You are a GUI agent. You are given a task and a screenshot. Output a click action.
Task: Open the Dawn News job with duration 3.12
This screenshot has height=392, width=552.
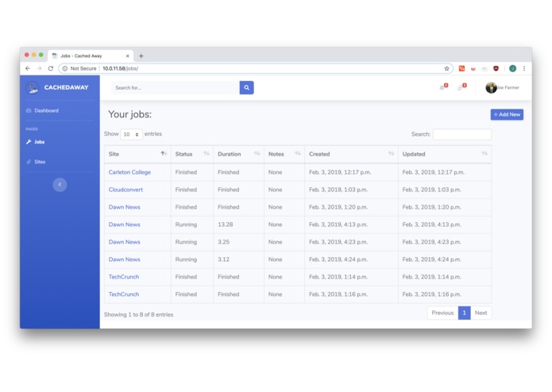124,259
